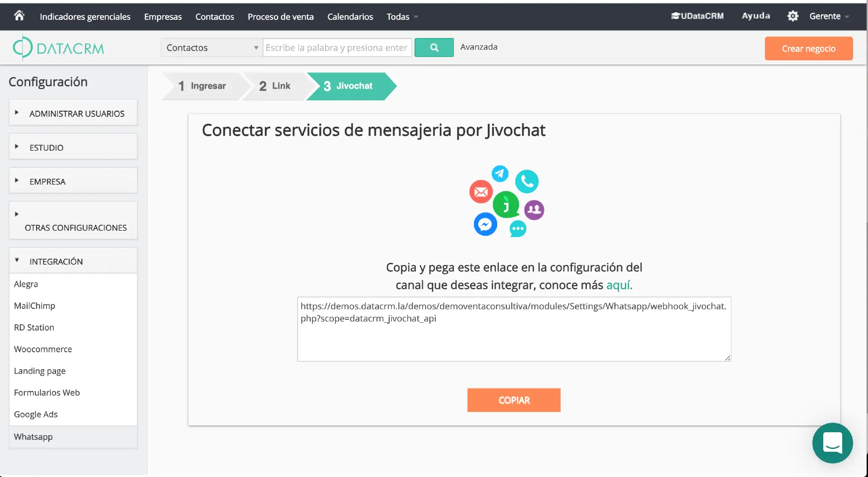Click the Crear negocio button
The image size is (868, 477).
[x=809, y=48]
